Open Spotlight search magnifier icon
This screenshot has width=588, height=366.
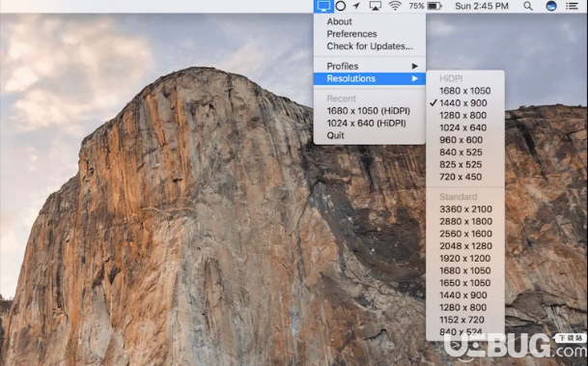click(x=528, y=6)
